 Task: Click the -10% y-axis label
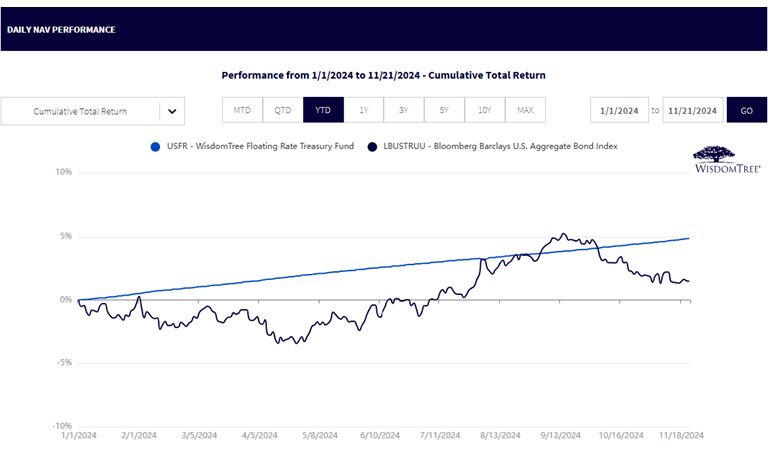coord(63,426)
